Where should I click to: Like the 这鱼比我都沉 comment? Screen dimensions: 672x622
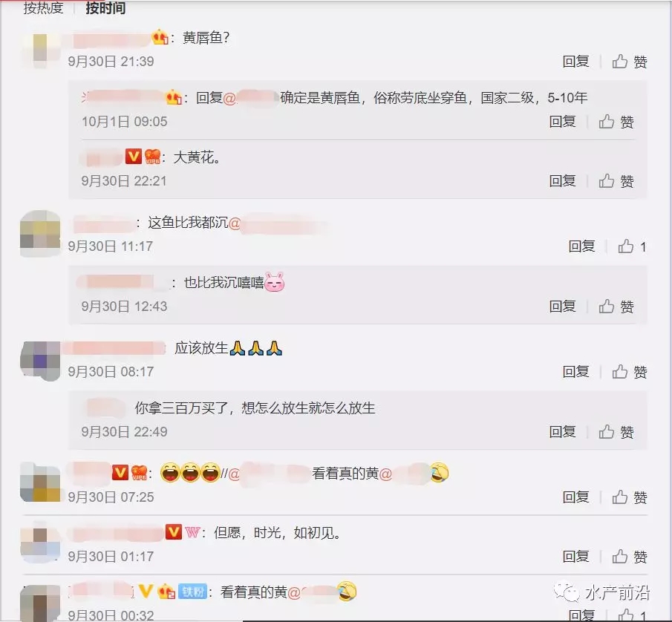(632, 246)
